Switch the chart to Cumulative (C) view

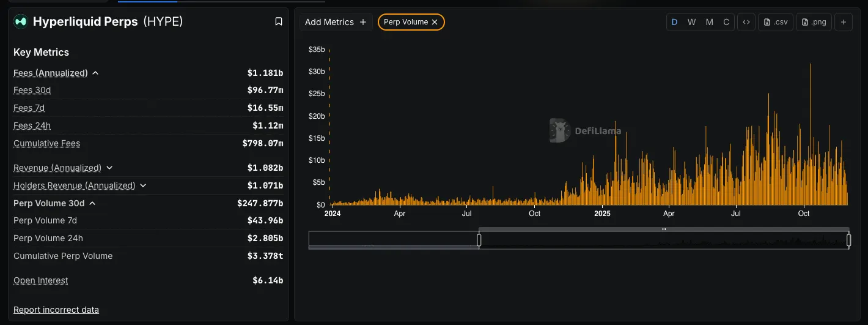[x=726, y=22]
